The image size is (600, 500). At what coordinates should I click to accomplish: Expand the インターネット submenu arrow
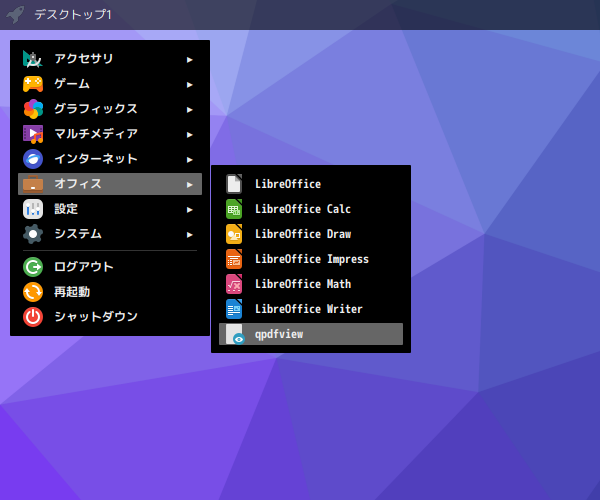[189, 160]
